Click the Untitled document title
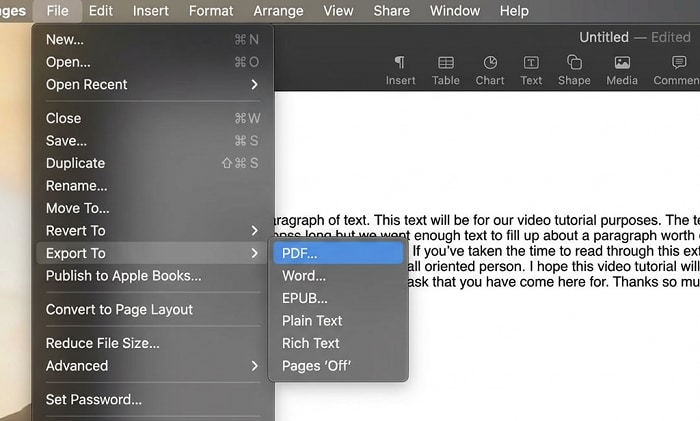This screenshot has width=700, height=421. (604, 37)
